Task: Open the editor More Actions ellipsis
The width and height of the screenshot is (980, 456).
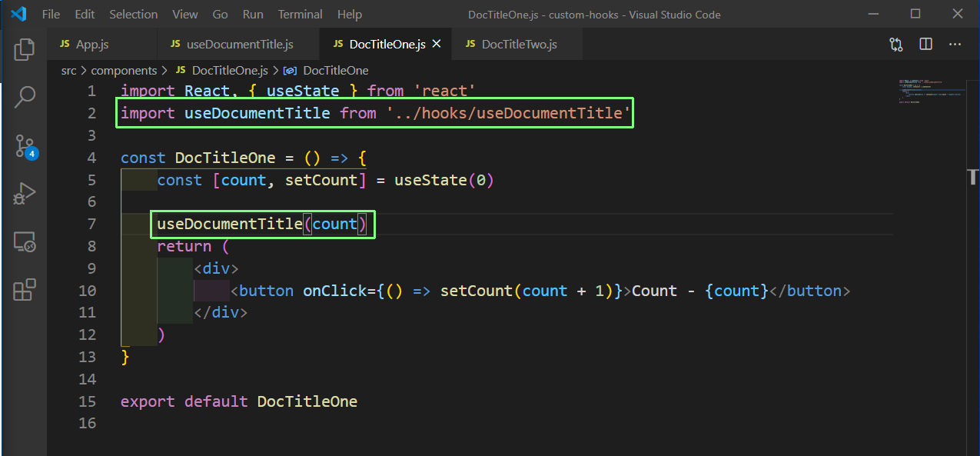Action: click(955, 45)
